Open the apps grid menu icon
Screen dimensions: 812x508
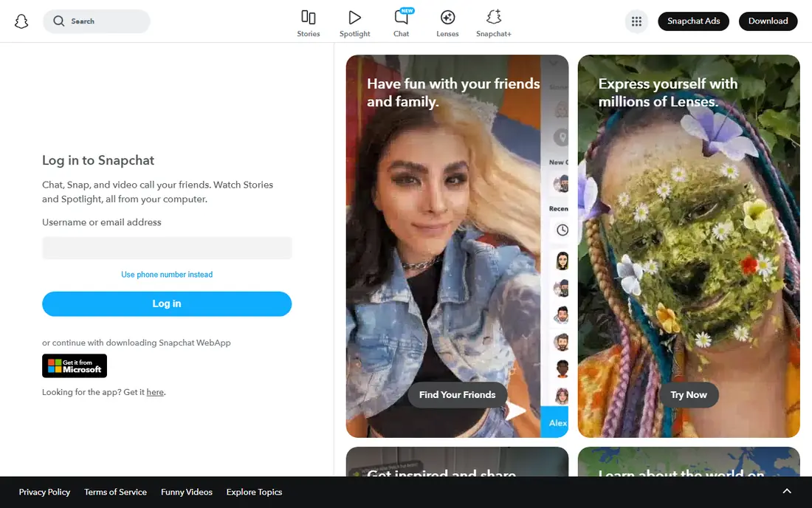tap(636, 21)
